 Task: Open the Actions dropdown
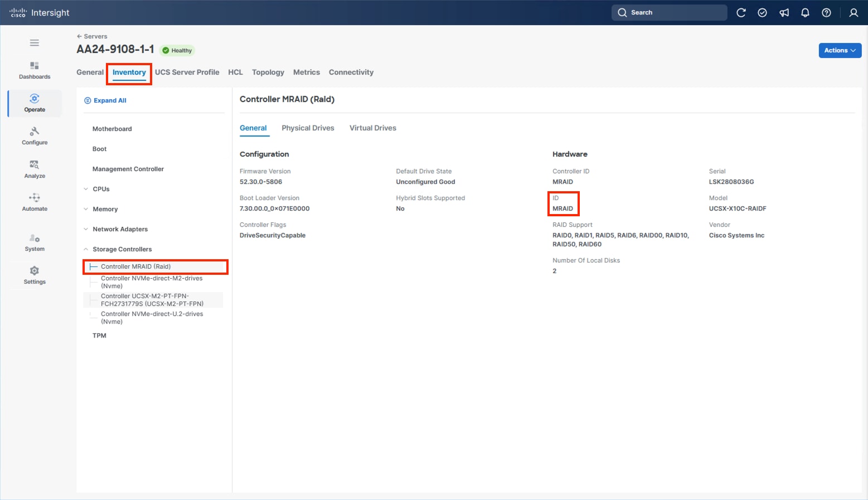(840, 50)
